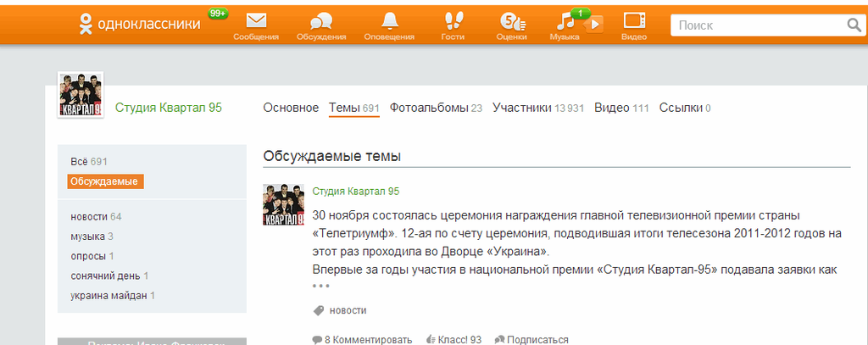Select Обсуждаемые filter
The width and height of the screenshot is (868, 345).
[105, 181]
